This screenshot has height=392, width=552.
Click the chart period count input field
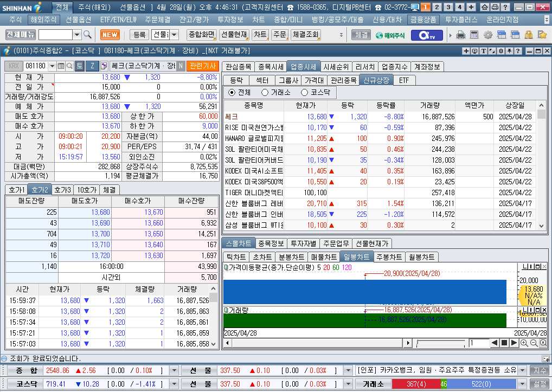479,343
